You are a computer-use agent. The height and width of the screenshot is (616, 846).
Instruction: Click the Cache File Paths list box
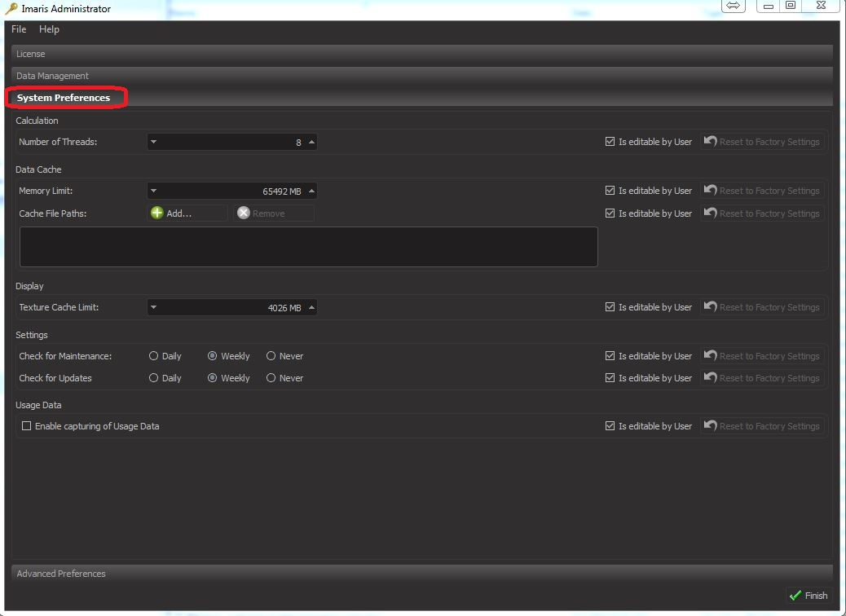point(308,247)
